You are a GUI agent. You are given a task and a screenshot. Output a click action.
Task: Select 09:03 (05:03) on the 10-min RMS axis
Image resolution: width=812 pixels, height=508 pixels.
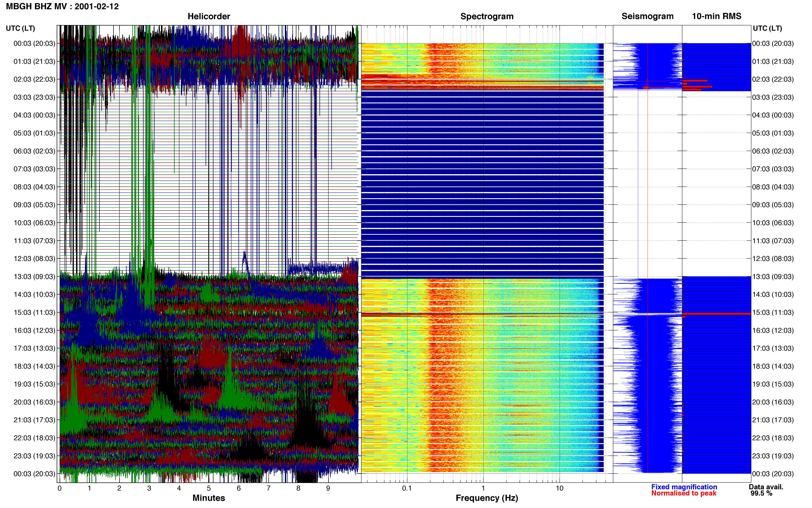773,205
